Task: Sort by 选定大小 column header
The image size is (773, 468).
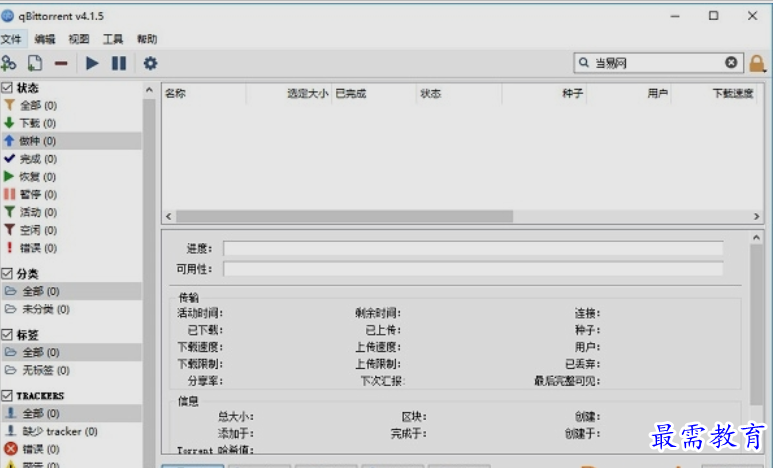Action: (x=288, y=93)
